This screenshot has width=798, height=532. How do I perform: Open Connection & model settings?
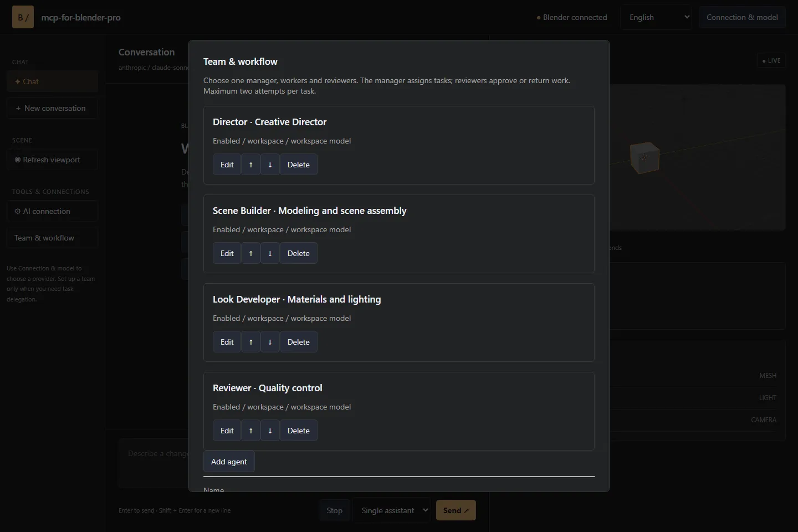pos(742,17)
